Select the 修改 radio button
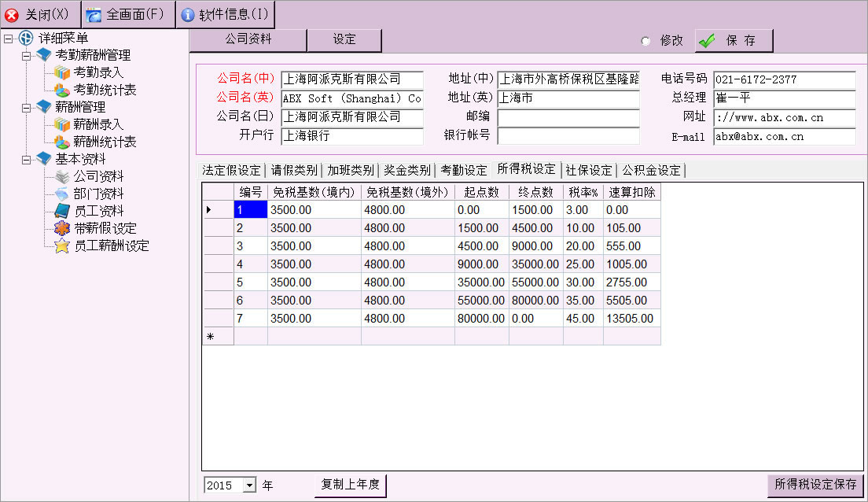The height and width of the screenshot is (502, 868). click(x=646, y=41)
